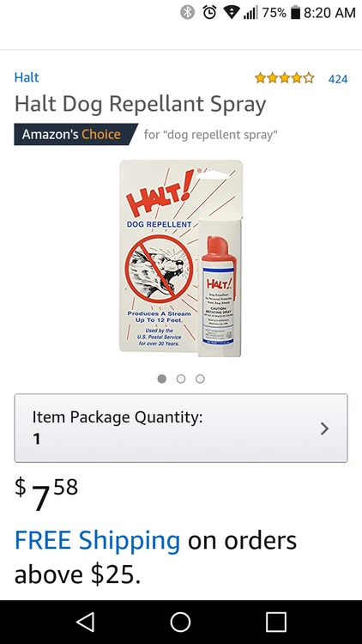Viewport: 362px width, 644px height.
Task: Select the second image carousel dot
Action: pyautogui.click(x=181, y=379)
